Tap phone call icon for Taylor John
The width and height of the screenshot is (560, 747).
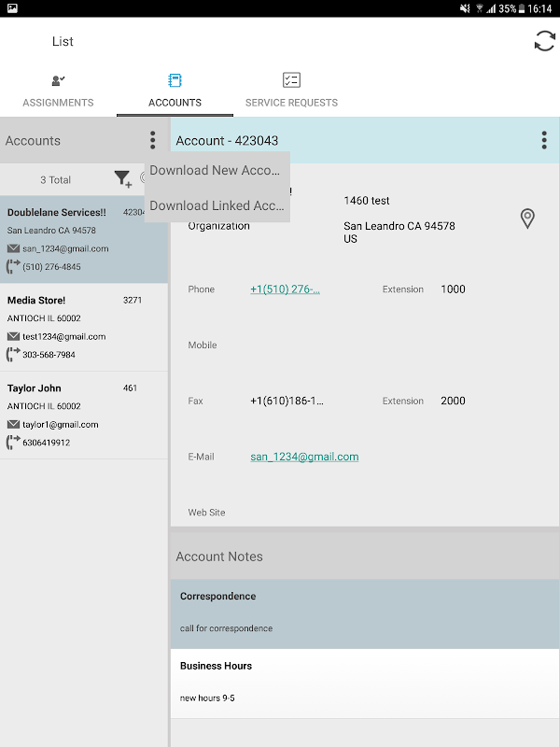coord(13,443)
